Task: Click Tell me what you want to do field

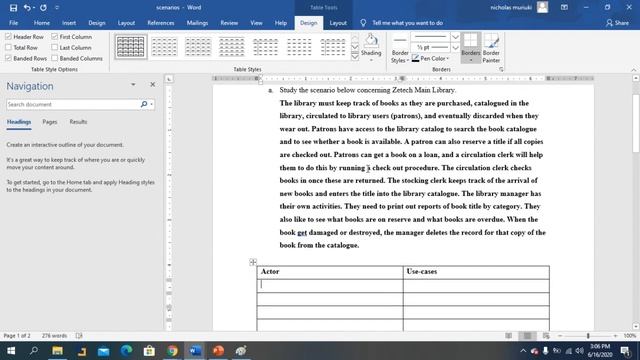Action: (x=407, y=23)
